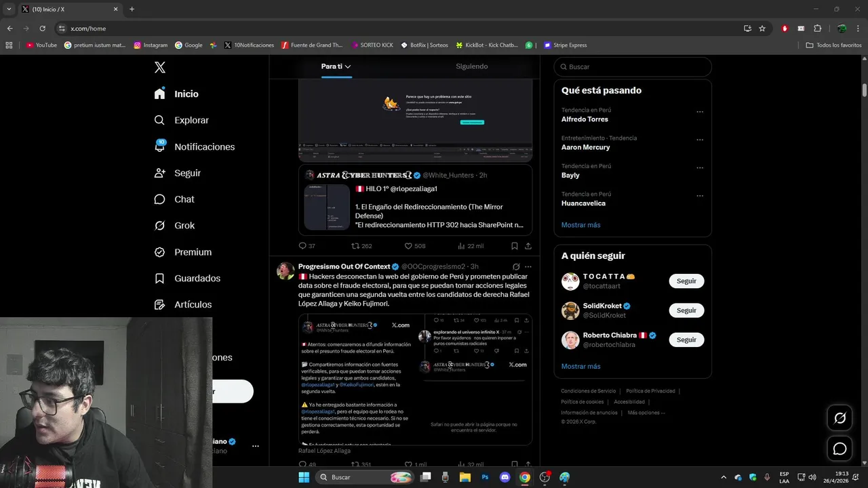
Task: Open options for Bayly trend
Action: pyautogui.click(x=700, y=168)
